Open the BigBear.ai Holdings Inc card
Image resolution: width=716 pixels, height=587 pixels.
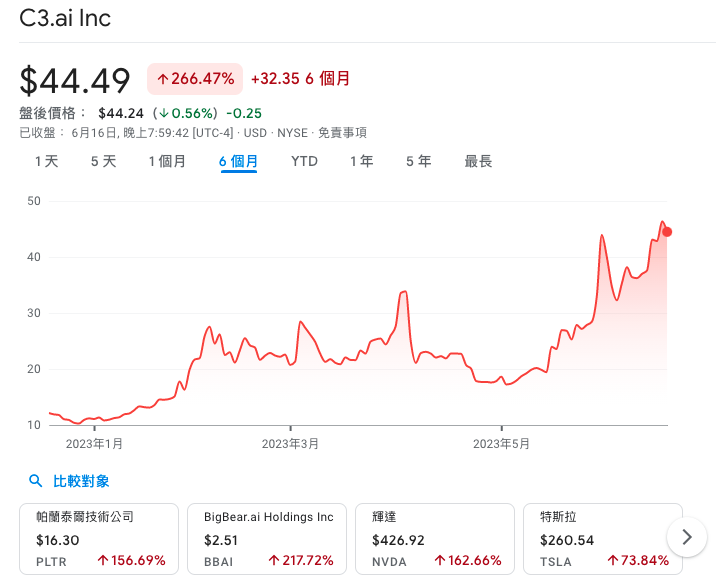click(267, 539)
